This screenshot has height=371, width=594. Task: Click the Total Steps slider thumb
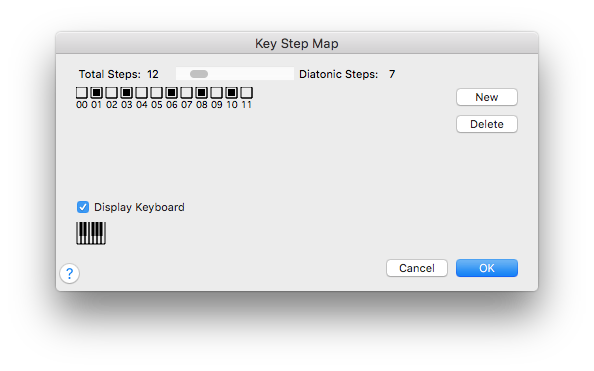pos(199,74)
